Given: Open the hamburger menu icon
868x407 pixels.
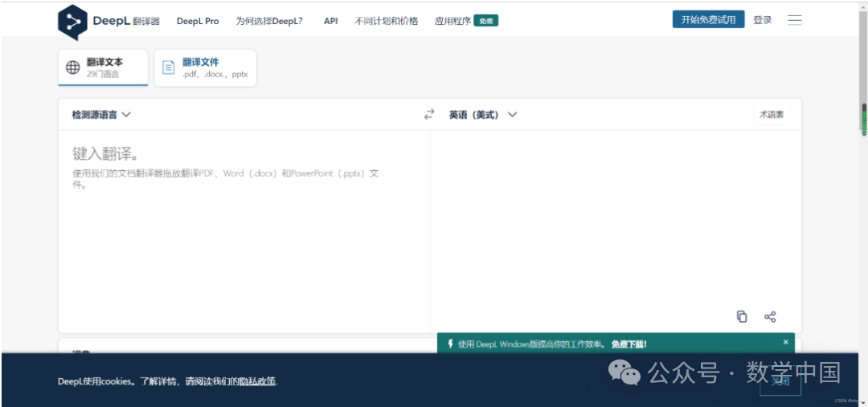Looking at the screenshot, I should pos(794,20).
